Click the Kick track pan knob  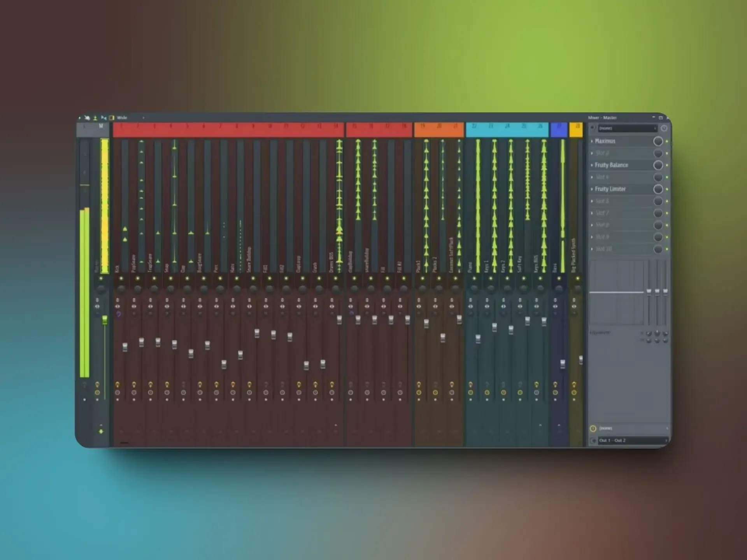pyautogui.click(x=121, y=289)
